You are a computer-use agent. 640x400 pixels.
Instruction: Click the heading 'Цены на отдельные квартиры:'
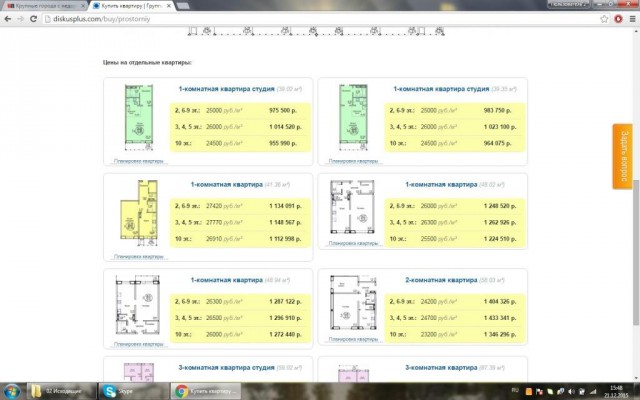click(147, 62)
